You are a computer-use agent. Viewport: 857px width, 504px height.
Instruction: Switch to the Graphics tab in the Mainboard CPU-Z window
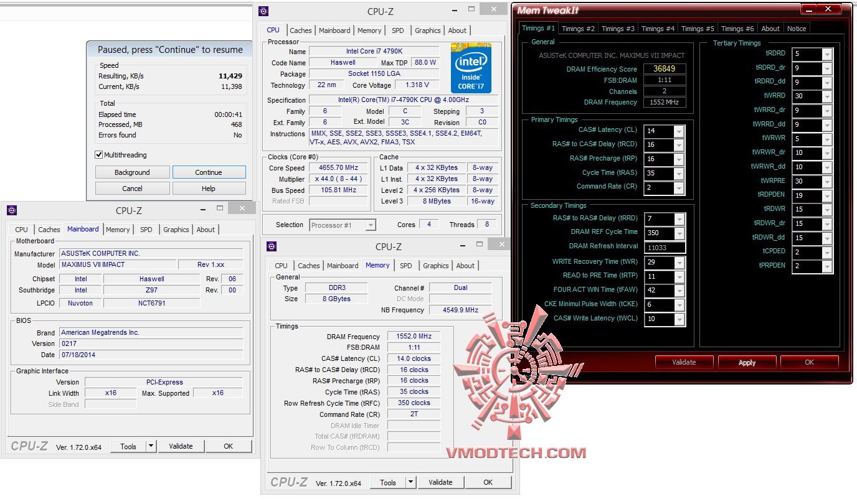point(176,230)
